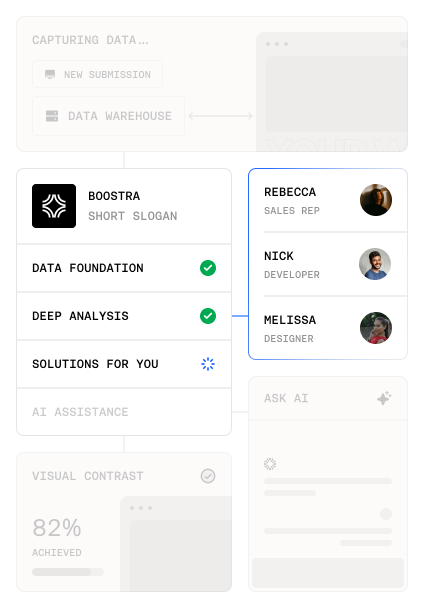Screen dimensions: 424x608
Task: Click the double-headed arrow by Data Warehouse
Action: click(x=220, y=116)
